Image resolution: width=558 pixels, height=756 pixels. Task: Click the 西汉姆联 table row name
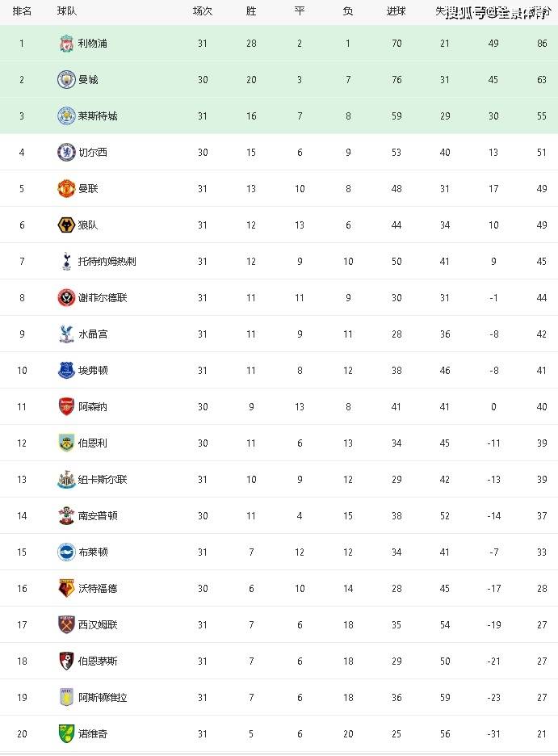tap(98, 625)
